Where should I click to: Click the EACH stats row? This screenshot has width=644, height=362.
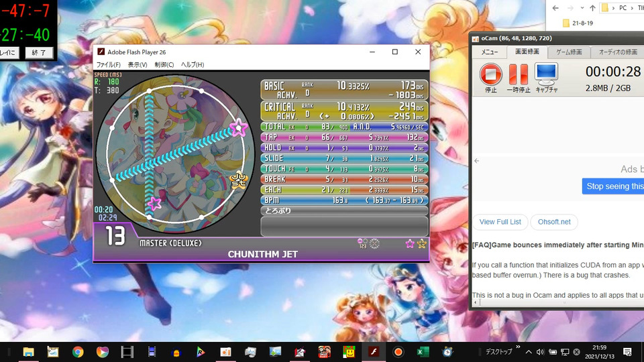344,190
